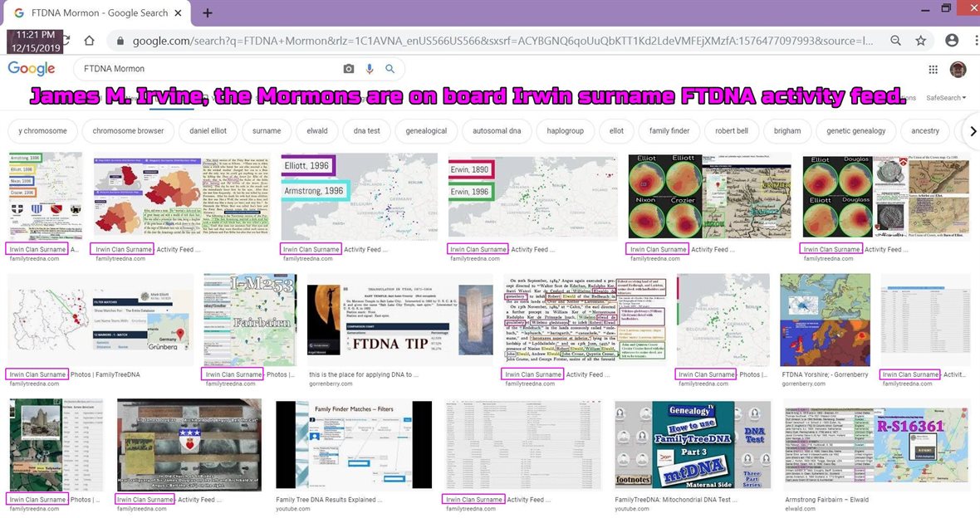The width and height of the screenshot is (980, 518).
Task: Open the R-S16361 Armstrong Fairbairn image
Action: (876, 445)
